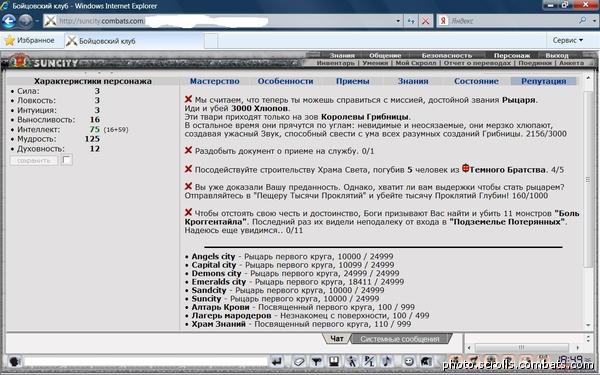The image size is (600, 375).
Task: Switch to the Особенности tab
Action: [285, 81]
